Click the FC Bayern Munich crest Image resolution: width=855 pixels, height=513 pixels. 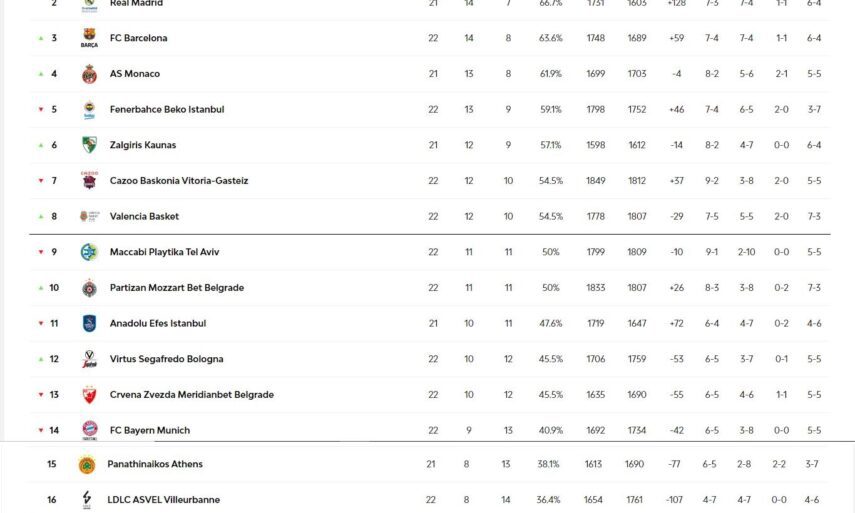89,430
